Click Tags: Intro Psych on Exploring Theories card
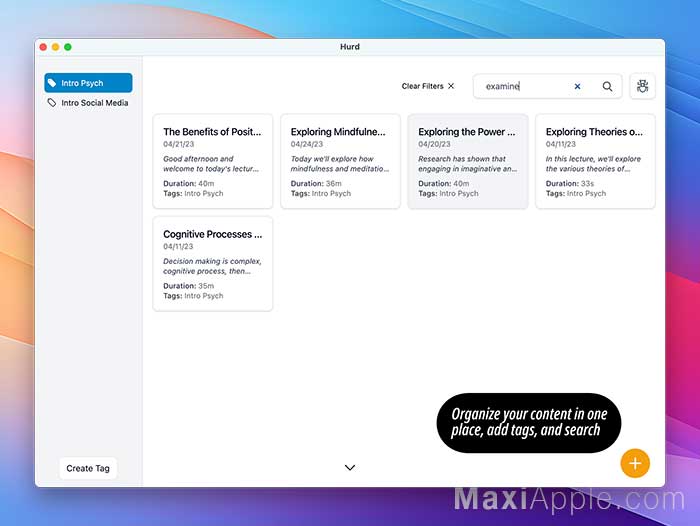This screenshot has width=700, height=526. point(576,193)
